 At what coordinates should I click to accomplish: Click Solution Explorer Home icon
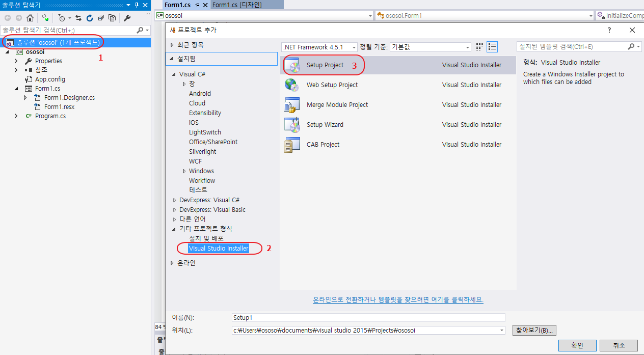point(30,18)
